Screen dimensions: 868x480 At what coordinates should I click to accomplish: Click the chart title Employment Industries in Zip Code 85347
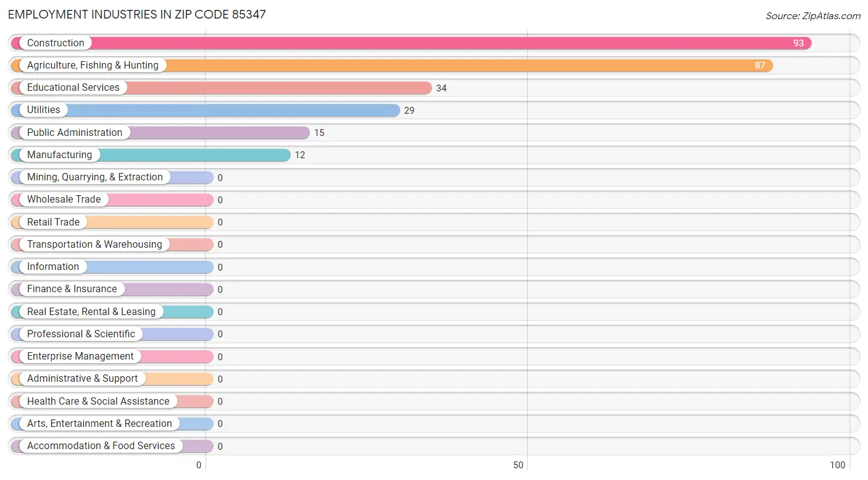[x=137, y=14]
